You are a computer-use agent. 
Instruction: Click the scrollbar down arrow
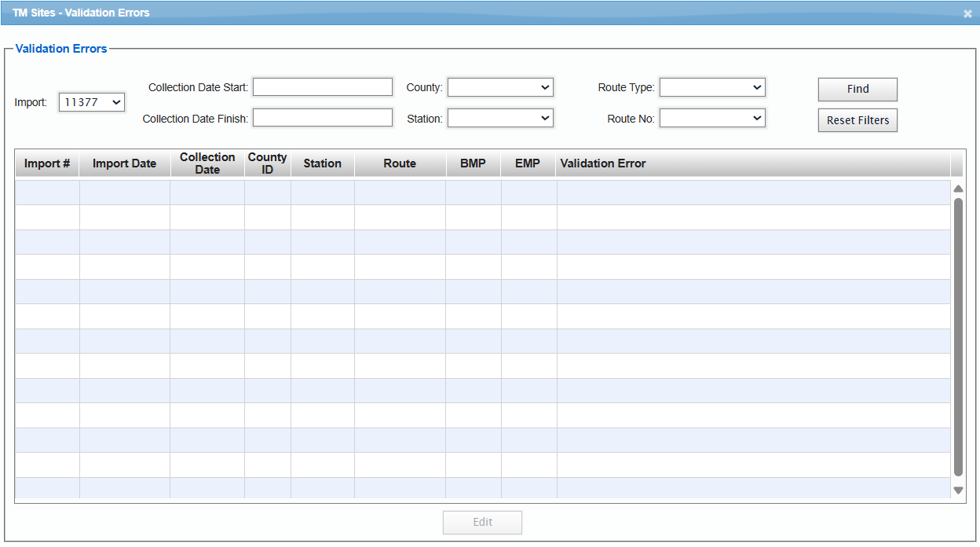[958, 490]
